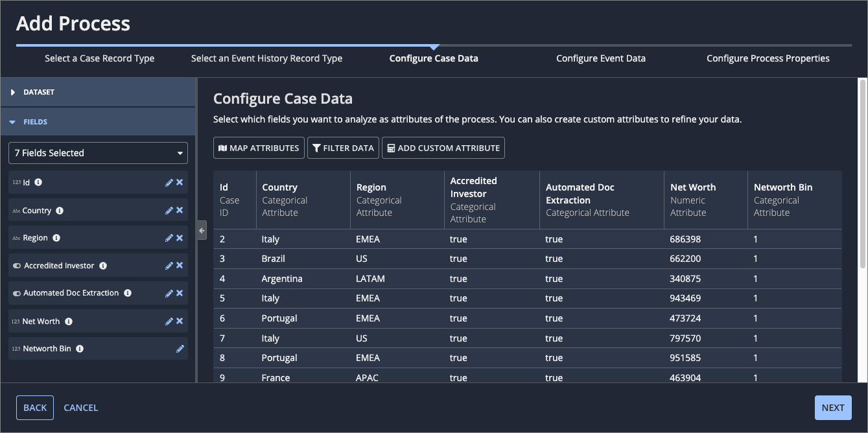
Task: Select the Region column header
Action: 397,200
